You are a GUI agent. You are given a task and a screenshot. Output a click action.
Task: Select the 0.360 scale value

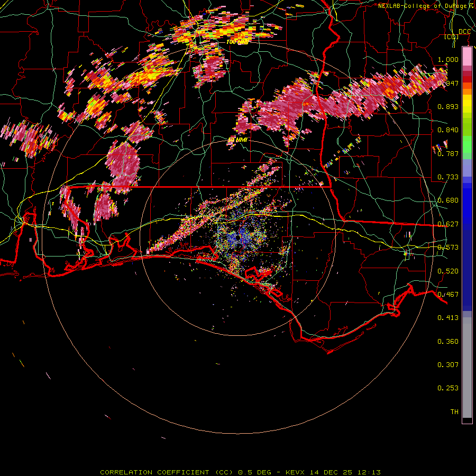tap(448, 342)
